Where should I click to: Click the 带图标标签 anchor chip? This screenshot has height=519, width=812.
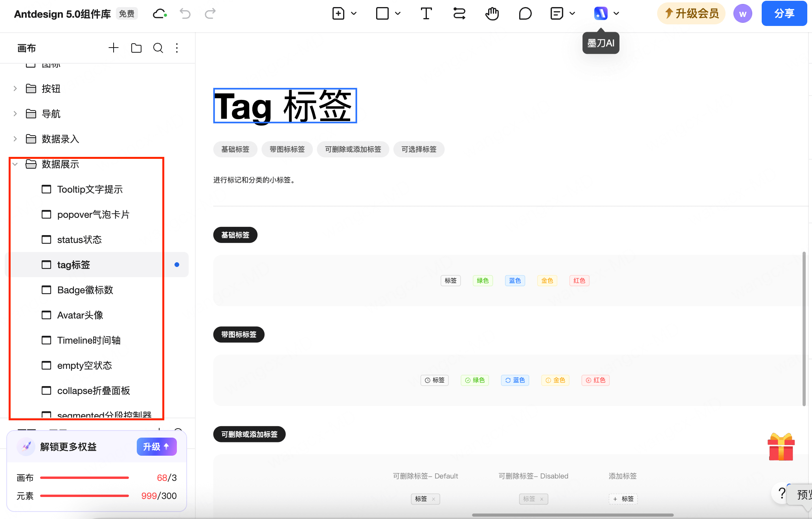coord(287,149)
